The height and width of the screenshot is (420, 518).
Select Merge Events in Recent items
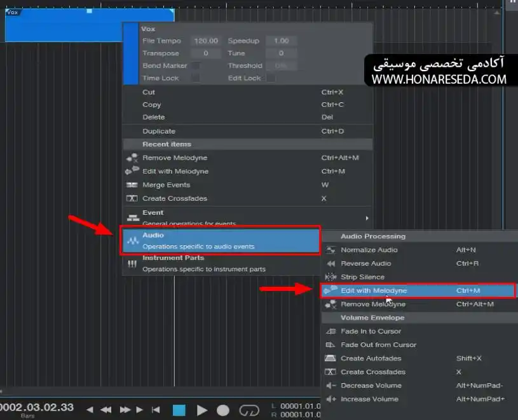pos(247,185)
